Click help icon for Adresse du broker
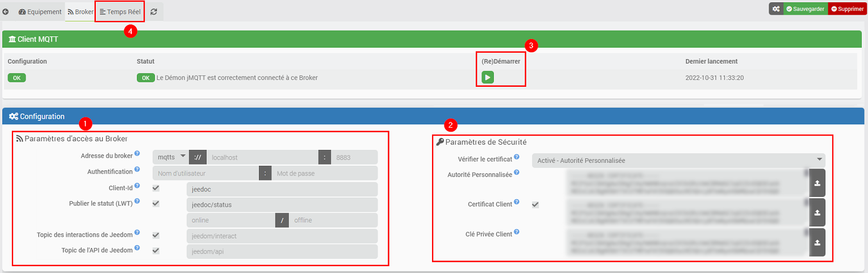Viewport: 868px width, 273px height. click(137, 153)
